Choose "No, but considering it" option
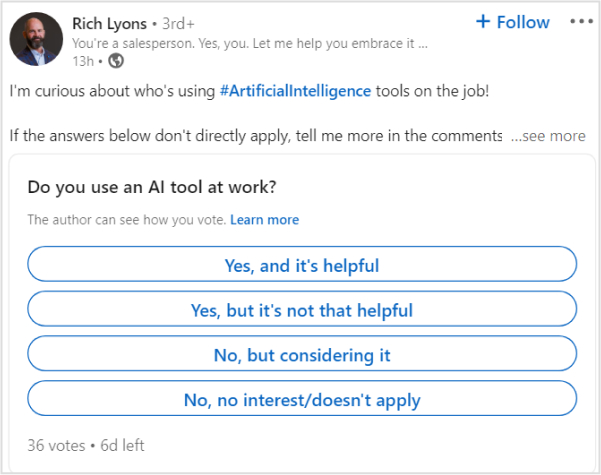This screenshot has width=601, height=475. point(302,355)
